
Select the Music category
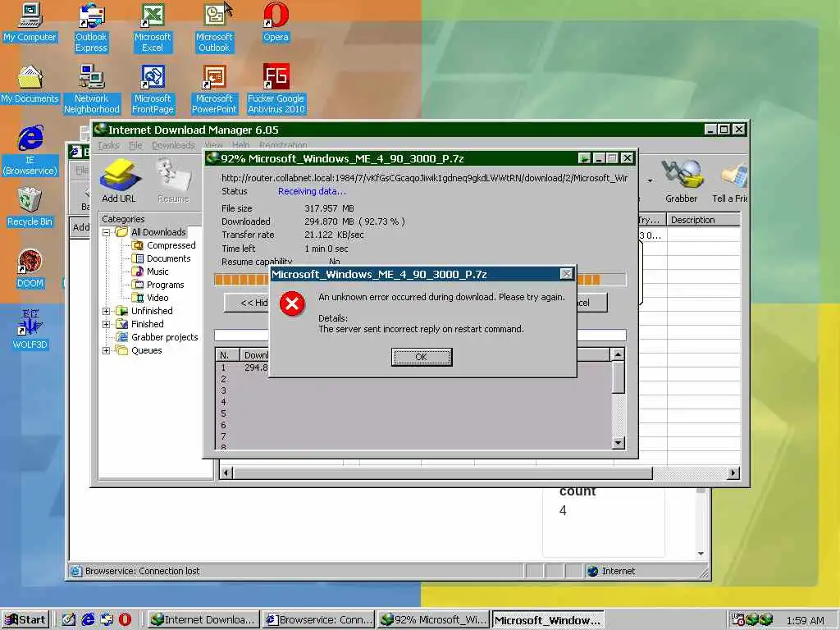(x=157, y=272)
